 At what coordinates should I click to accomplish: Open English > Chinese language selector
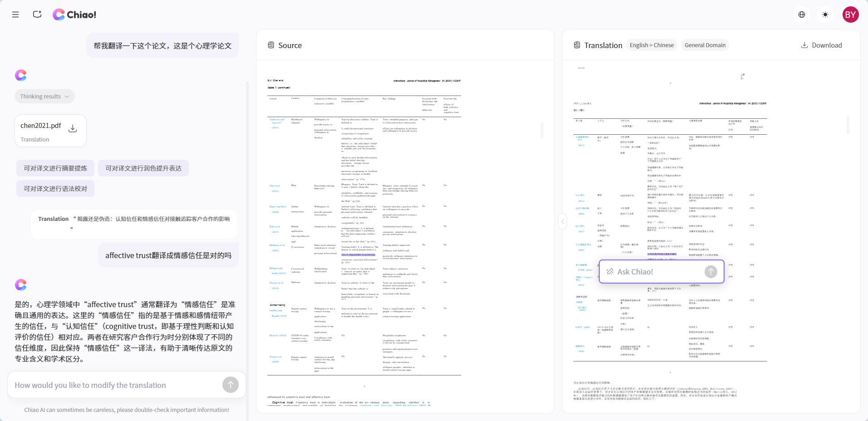point(651,45)
